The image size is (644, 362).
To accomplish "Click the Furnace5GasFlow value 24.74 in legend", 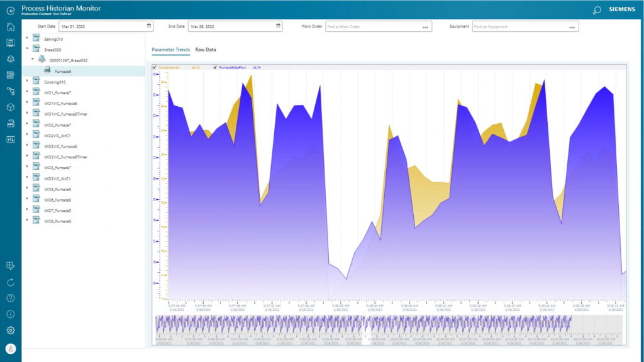I will [257, 67].
